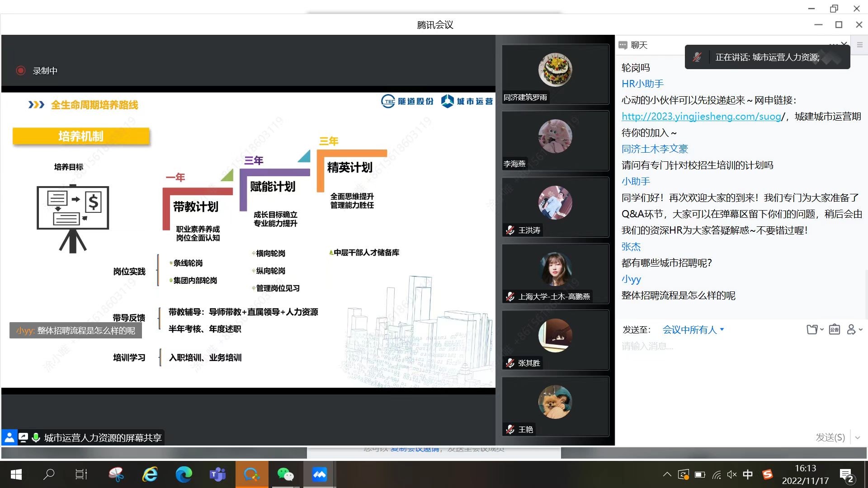
Task: Select the 张其胜 participant avatar tile
Action: pyautogui.click(x=555, y=340)
